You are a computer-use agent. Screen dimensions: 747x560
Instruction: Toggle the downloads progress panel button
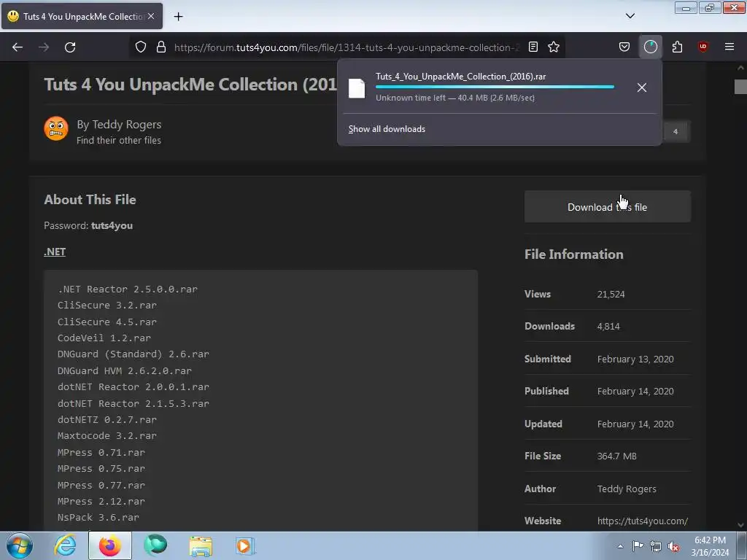(650, 47)
